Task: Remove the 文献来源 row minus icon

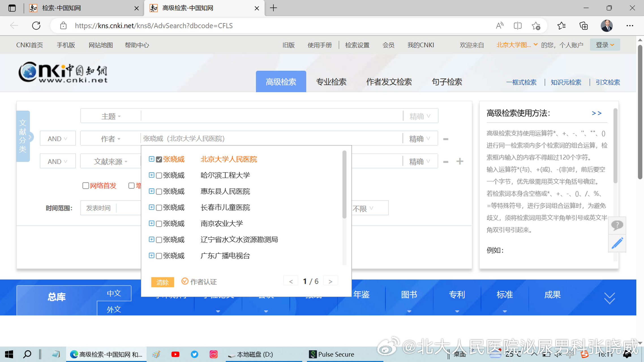Action: coord(446,162)
